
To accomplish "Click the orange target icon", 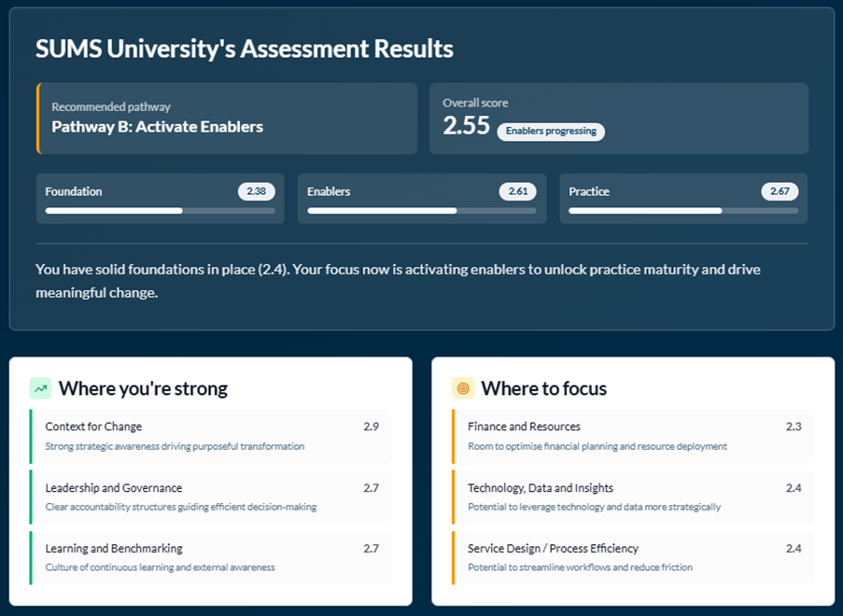I will pos(462,388).
